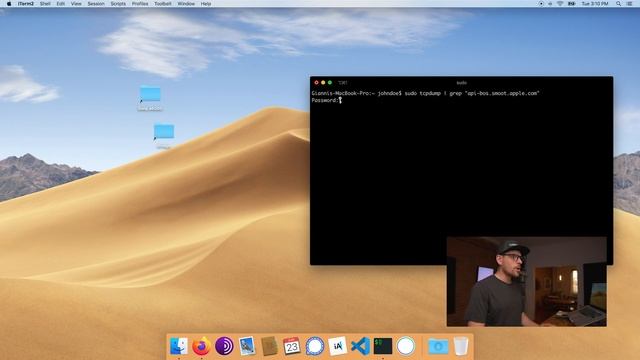Open the iTerm2 application menu
Image resolution: width=640 pixels, height=360 pixels.
pyautogui.click(x=26, y=4)
